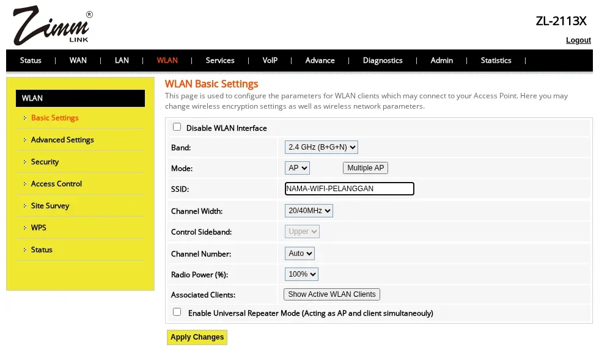The height and width of the screenshot is (364, 599).
Task: Click the Zimm Link logo
Action: tap(53, 25)
